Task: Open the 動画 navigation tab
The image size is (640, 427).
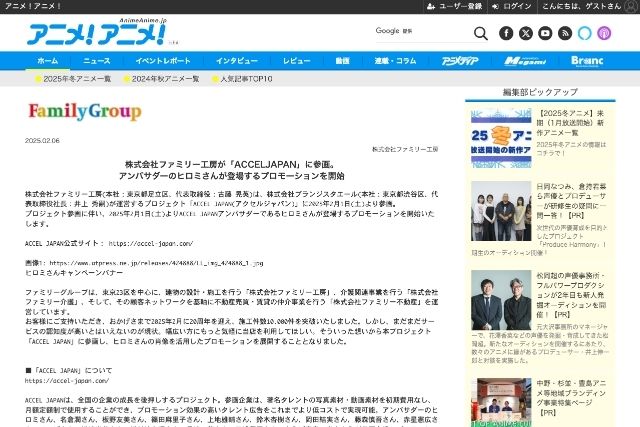Action: (342, 61)
